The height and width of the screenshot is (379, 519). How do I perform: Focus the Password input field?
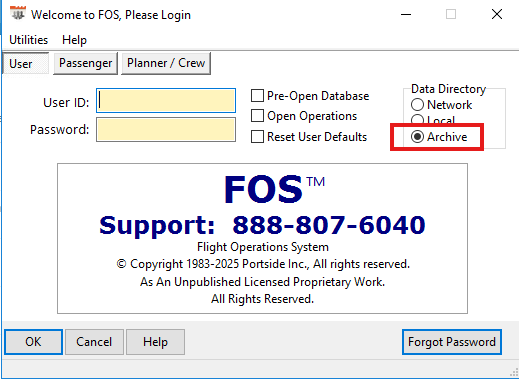[x=166, y=129]
